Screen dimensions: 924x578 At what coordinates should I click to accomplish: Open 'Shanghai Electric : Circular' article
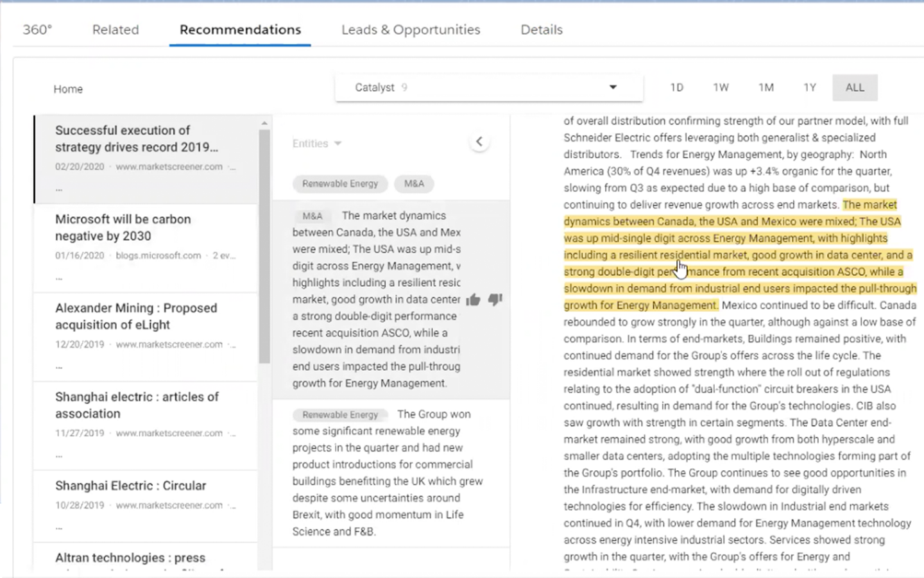146,506
